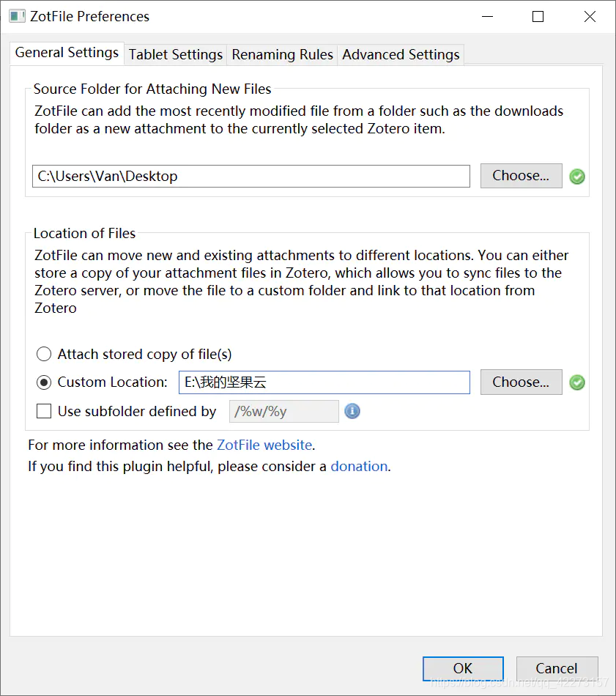Minimize the ZotFile Preferences window
Viewport: 616px width, 696px height.
point(487,17)
